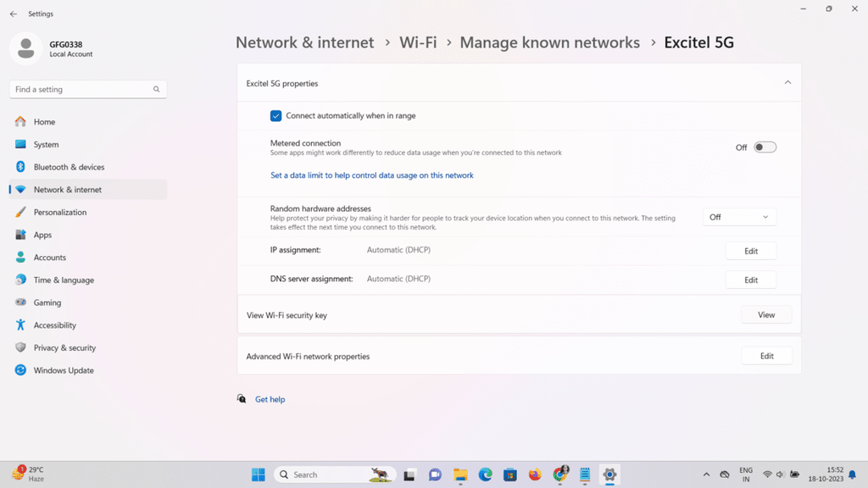Go to Network & internet breadcrumb
868x488 pixels.
(304, 42)
